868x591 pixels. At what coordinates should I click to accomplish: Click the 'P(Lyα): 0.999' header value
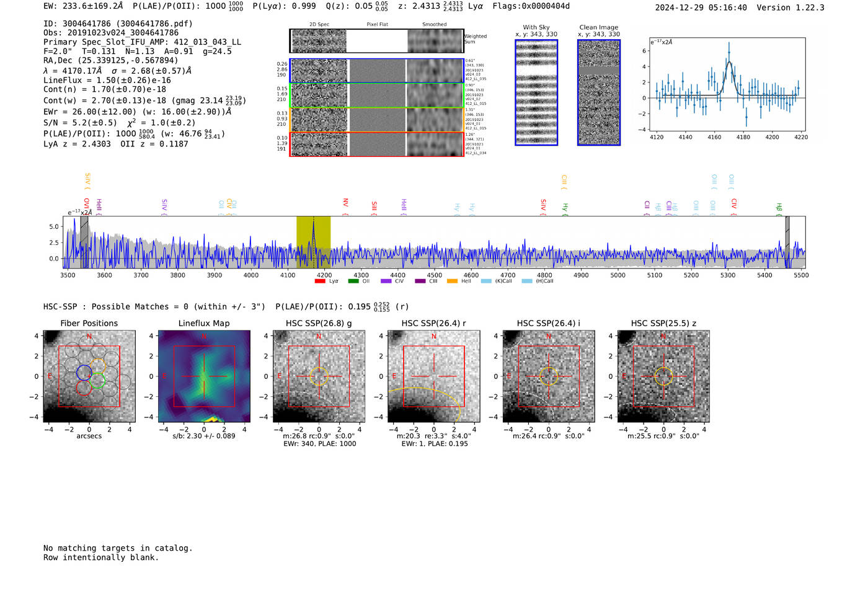pyautogui.click(x=284, y=6)
